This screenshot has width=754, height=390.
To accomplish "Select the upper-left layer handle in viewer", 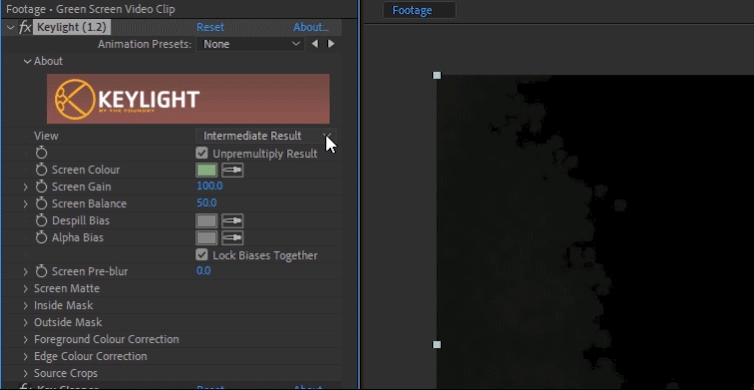I will [437, 75].
